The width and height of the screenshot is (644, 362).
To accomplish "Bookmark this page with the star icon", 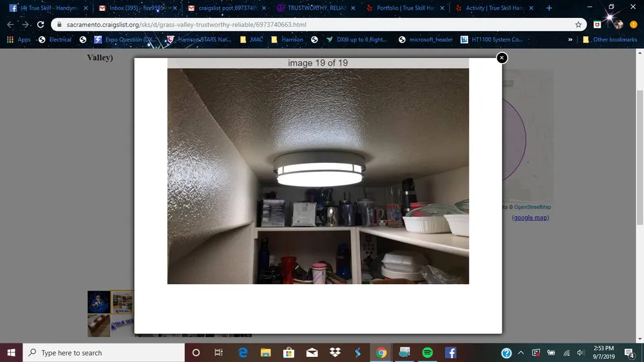I will click(x=578, y=24).
